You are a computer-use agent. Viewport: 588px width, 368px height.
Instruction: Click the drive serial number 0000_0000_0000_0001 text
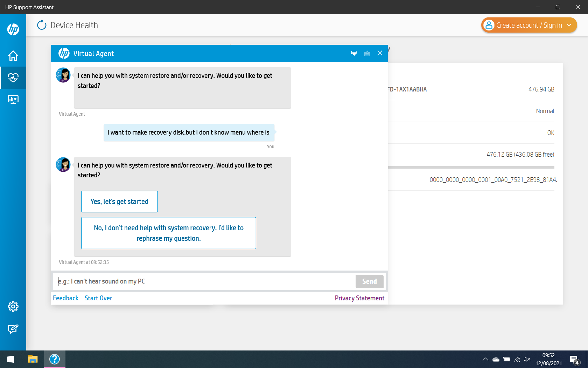pyautogui.click(x=493, y=180)
